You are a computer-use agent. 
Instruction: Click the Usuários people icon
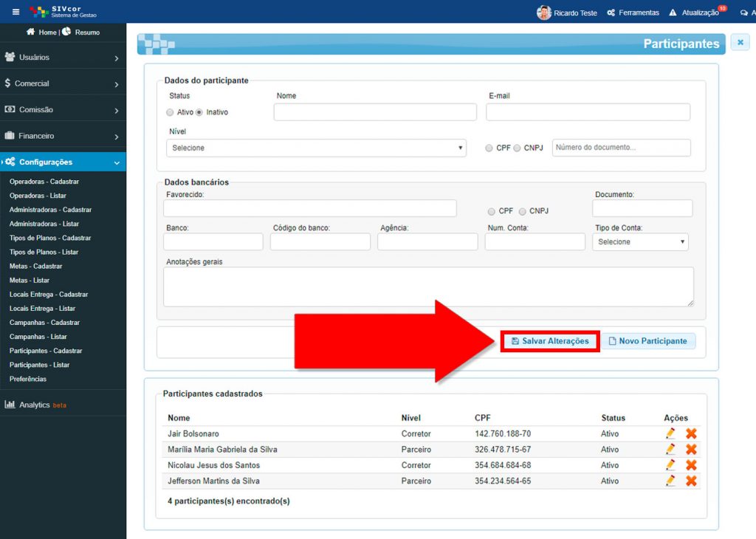point(10,57)
